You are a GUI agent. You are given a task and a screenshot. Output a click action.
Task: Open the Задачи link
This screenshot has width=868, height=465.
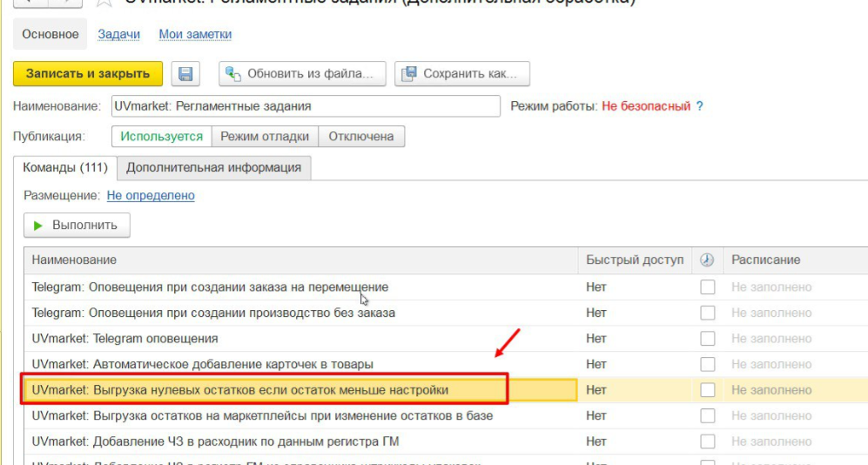tap(119, 34)
